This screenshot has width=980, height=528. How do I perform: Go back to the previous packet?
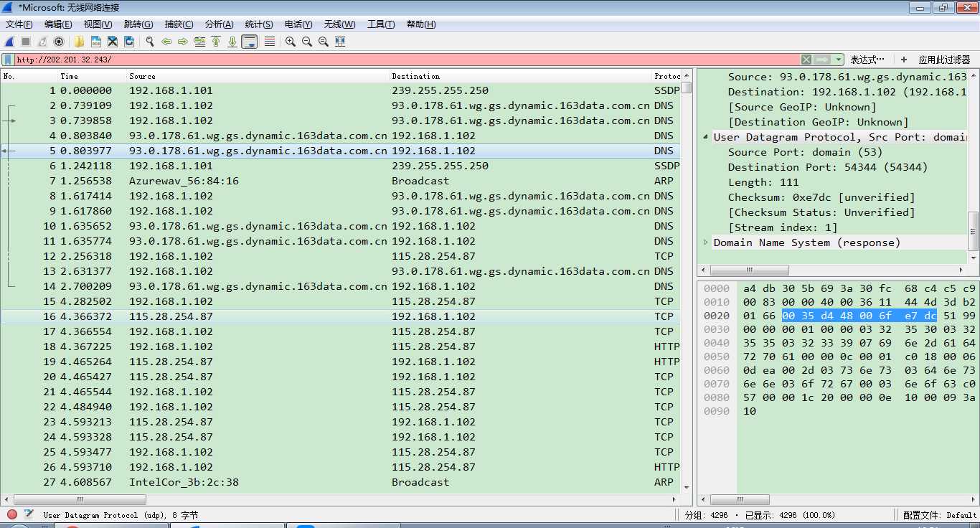pos(166,42)
